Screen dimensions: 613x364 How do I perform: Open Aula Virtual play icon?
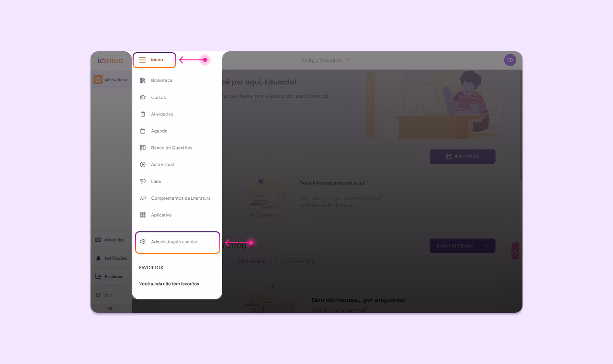pos(143,164)
